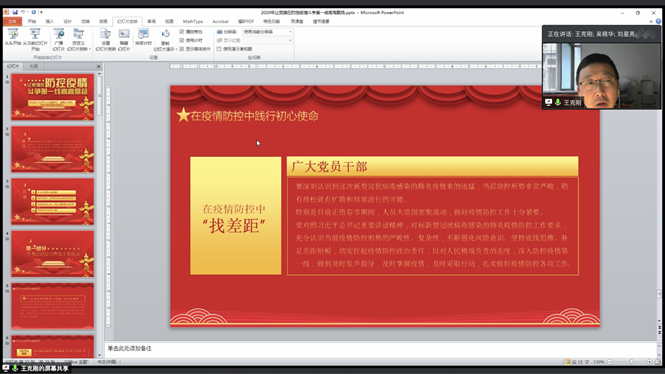Viewport: 665px width, 374px height.
Task: Click the Save icon in quick access toolbar
Action: [x=15, y=12]
